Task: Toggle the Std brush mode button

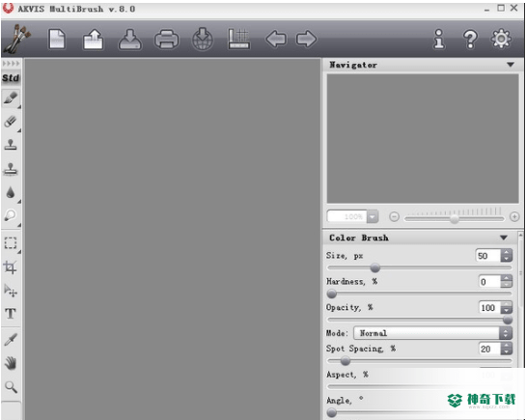Action: coord(11,78)
